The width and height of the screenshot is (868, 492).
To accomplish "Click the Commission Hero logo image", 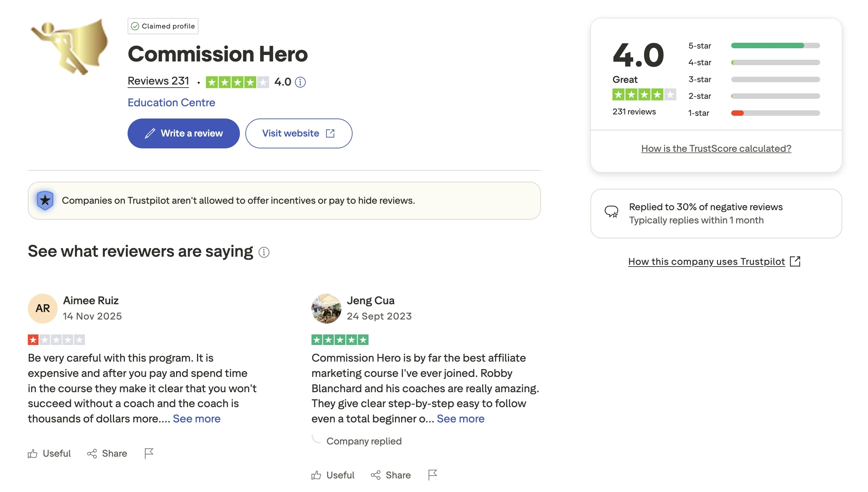I will click(70, 47).
